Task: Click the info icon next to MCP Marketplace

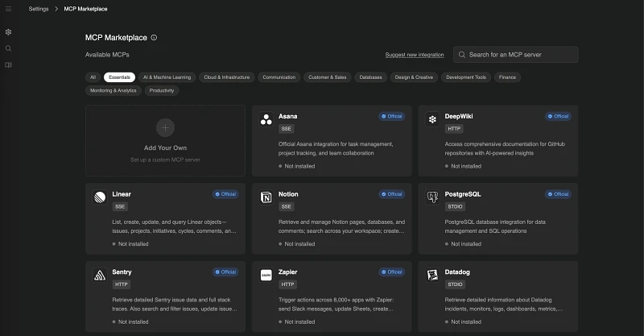Action: click(154, 37)
